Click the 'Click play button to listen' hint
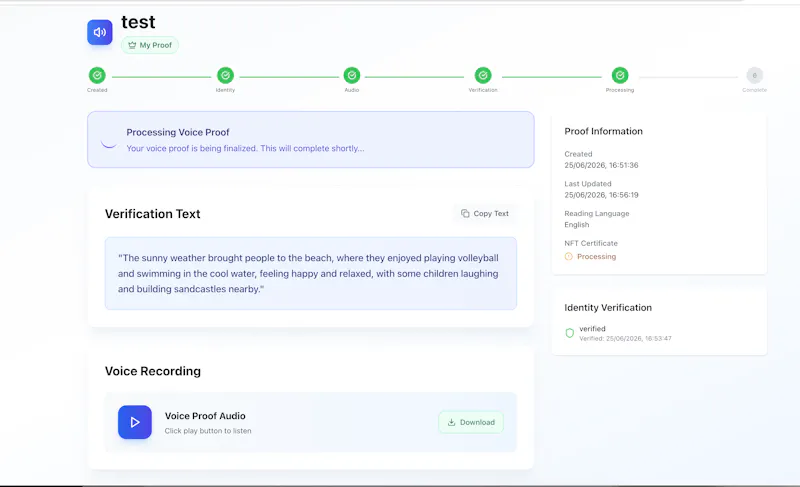The width and height of the screenshot is (800, 487). click(x=208, y=431)
